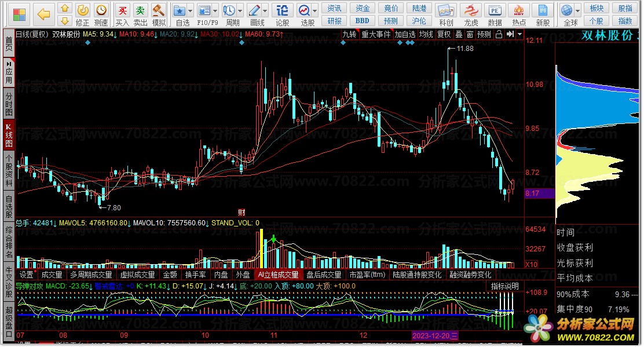Expand the 选股 dropdown arrow
The width and height of the screenshot is (644, 347).
(x=315, y=10)
